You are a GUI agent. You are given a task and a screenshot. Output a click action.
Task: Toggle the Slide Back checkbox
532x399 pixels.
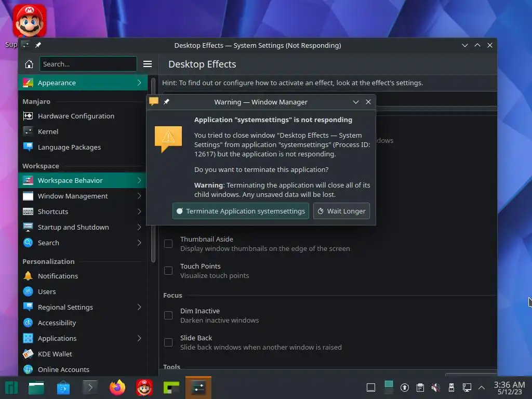pyautogui.click(x=168, y=342)
